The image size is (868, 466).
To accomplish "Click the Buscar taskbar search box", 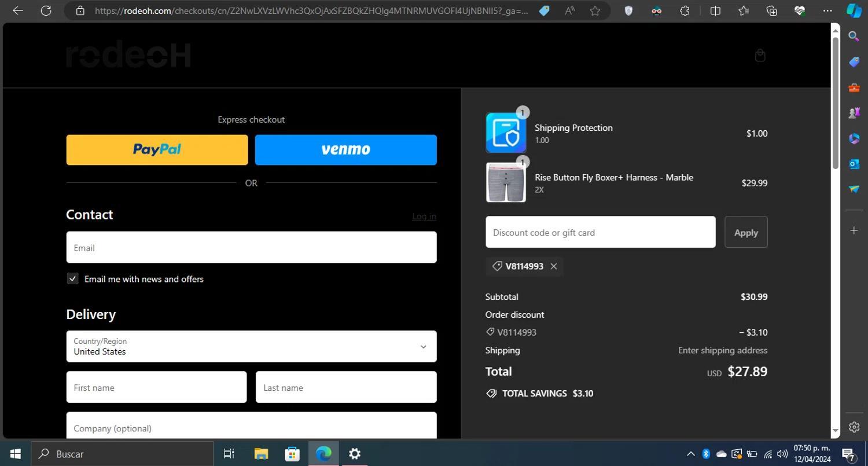I will [x=122, y=454].
